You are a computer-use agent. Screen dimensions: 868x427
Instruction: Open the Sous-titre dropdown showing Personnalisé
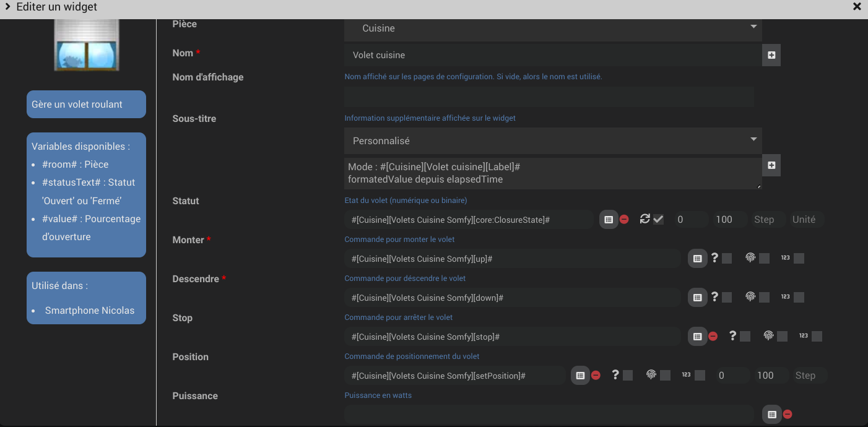[553, 141]
